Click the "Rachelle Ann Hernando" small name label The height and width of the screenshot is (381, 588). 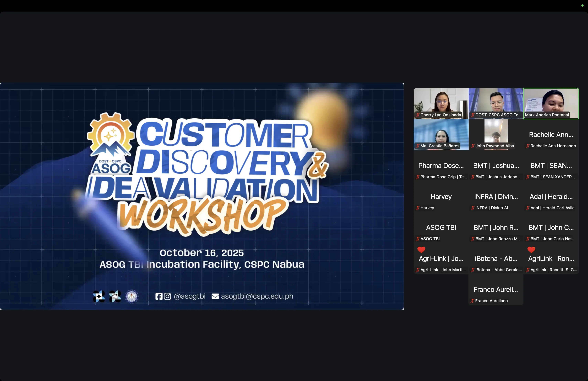coord(553,146)
